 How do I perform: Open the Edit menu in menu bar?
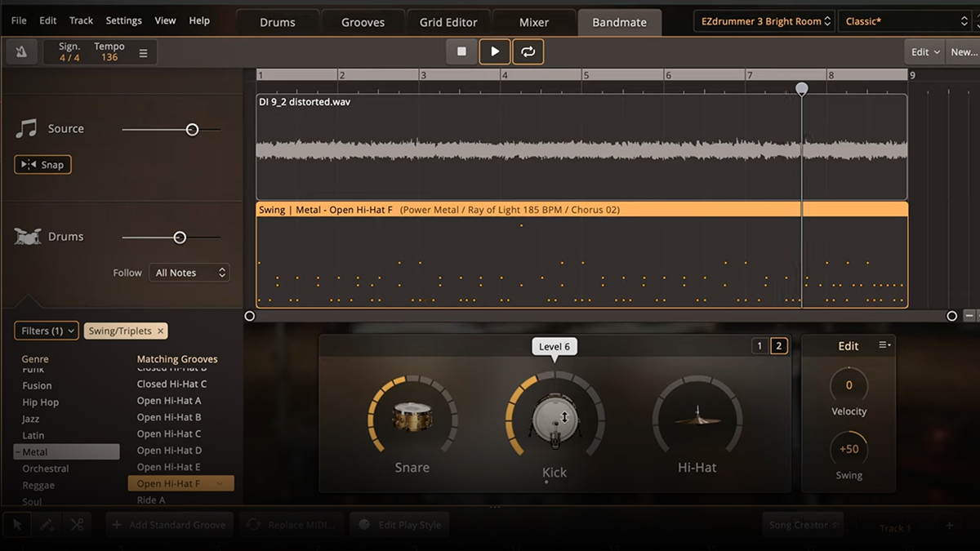click(48, 20)
